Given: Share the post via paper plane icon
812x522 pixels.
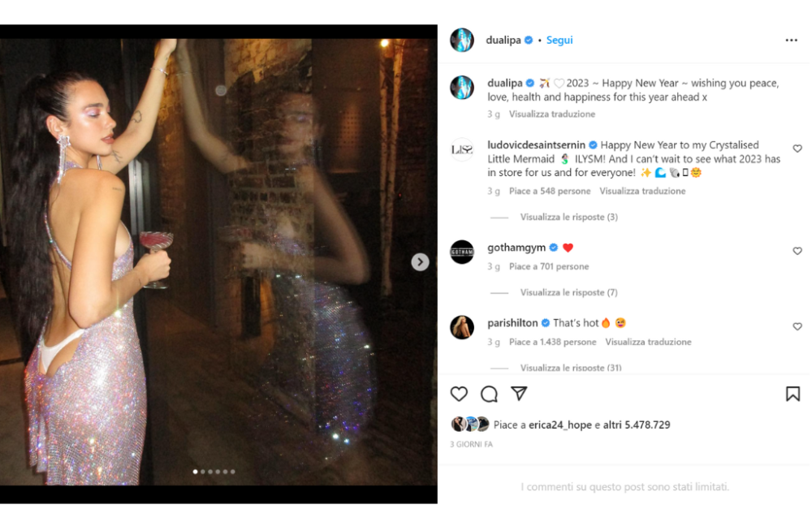Looking at the screenshot, I should [x=519, y=394].
